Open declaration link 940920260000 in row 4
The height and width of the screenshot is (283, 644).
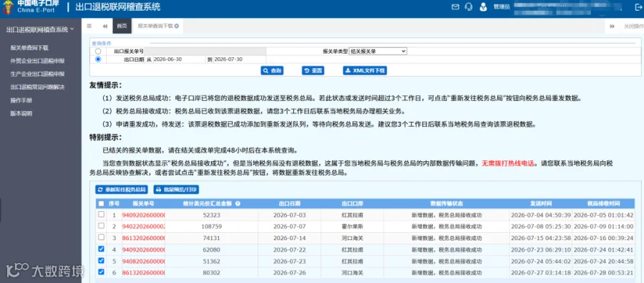(143, 249)
